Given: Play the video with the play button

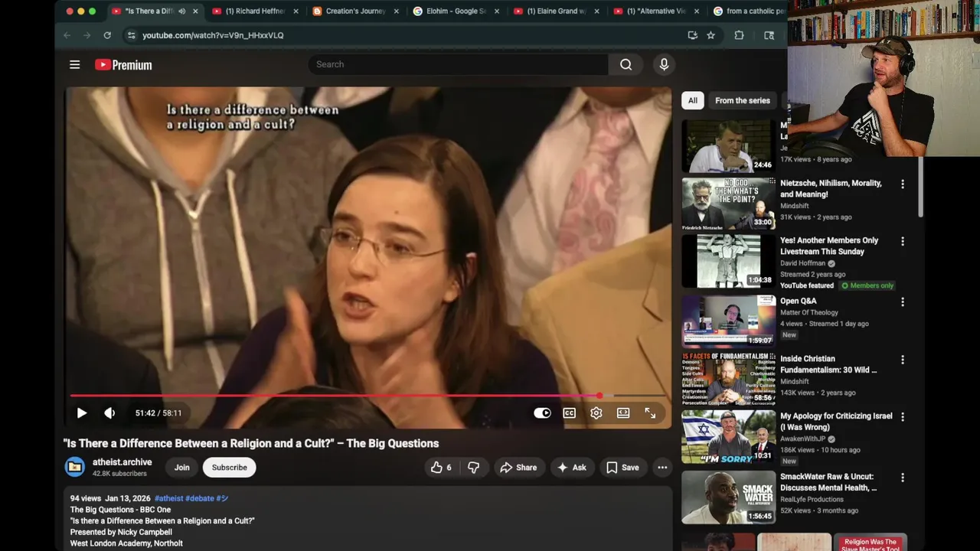Looking at the screenshot, I should tap(82, 413).
